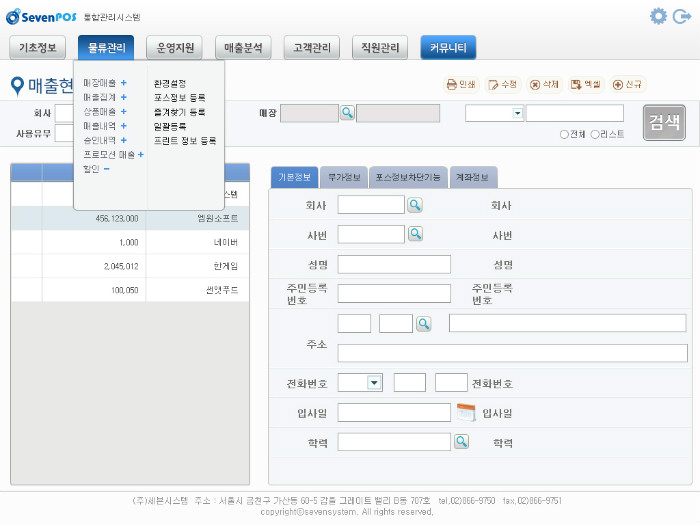Viewport: 700px width, 525px height.
Task: Select 환경설정 from the open menu
Action: point(170,83)
